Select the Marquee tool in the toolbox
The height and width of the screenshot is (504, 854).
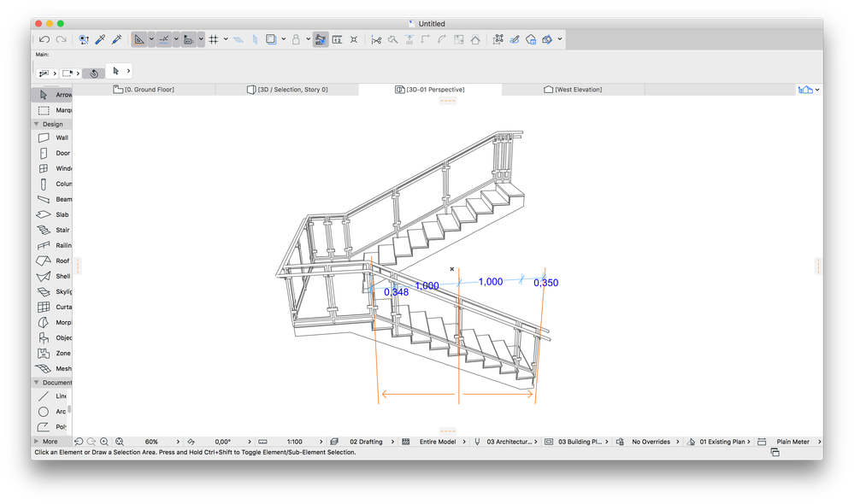[x=52, y=110]
